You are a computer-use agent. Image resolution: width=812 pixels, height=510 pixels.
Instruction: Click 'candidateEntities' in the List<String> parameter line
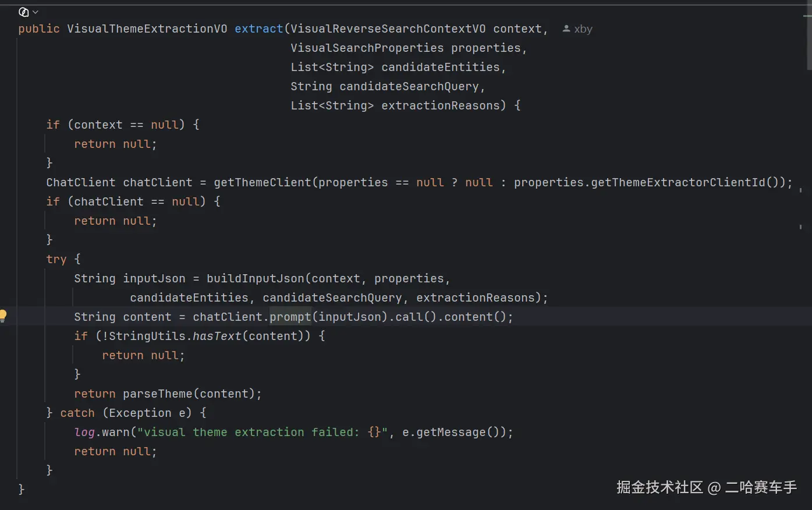pyautogui.click(x=441, y=67)
